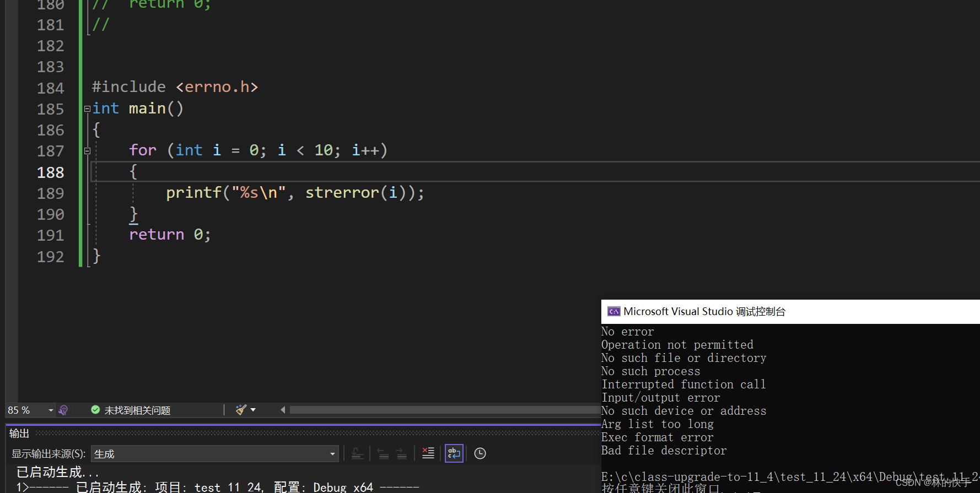Click the go to previous message icon
This screenshot has height=493, width=980.
click(x=383, y=453)
